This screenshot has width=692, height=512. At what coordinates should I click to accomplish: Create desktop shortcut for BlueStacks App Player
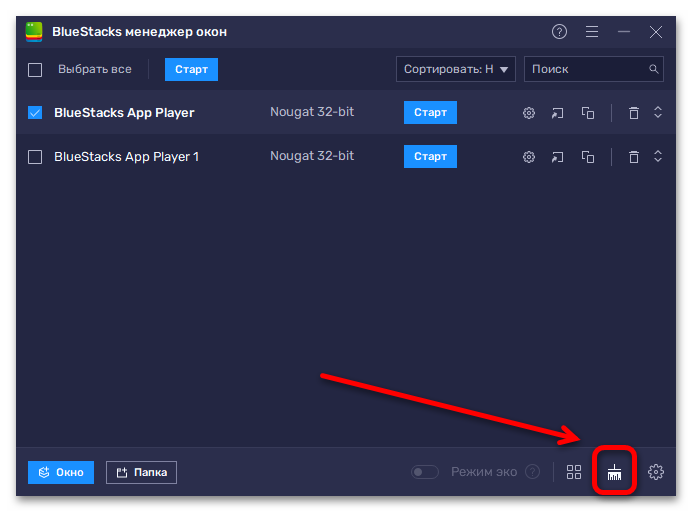pyautogui.click(x=557, y=113)
